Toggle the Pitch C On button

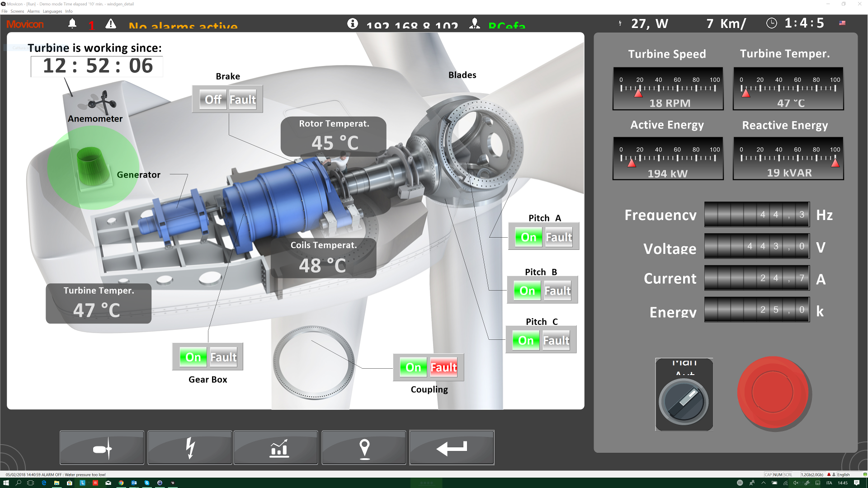point(526,340)
